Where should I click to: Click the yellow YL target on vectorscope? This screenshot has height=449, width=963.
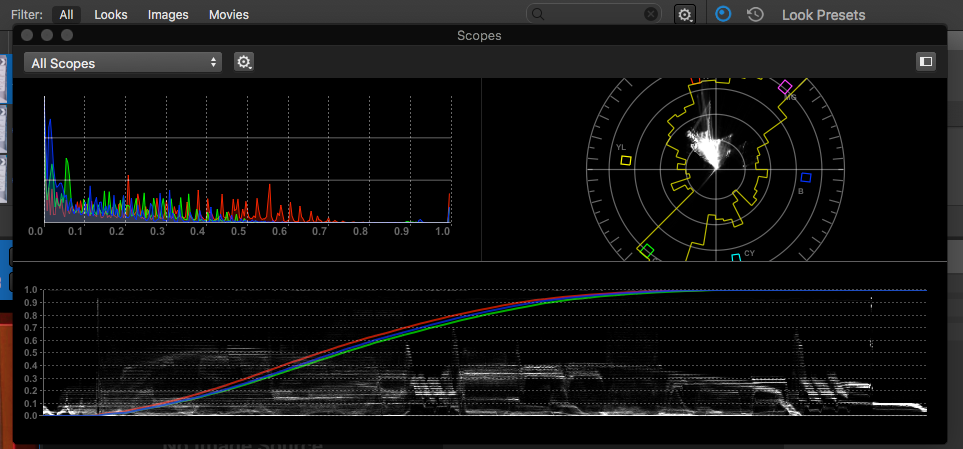626,160
